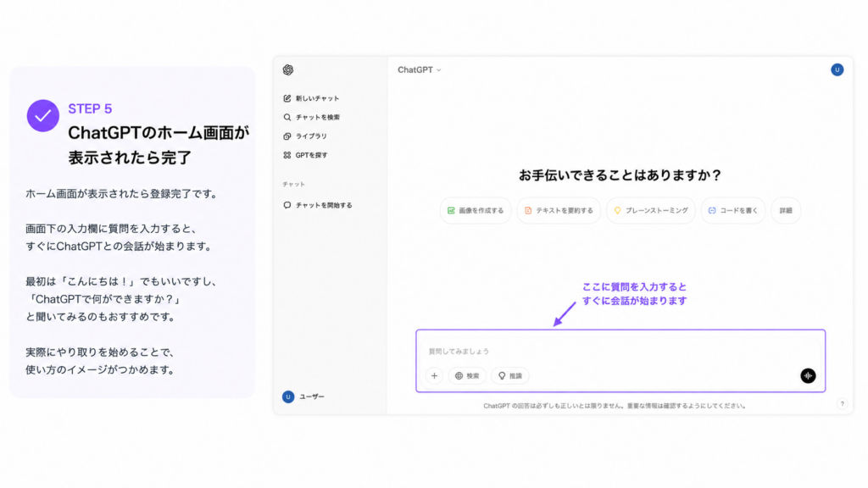This screenshot has height=488, width=868.
Task: Click the grid icon beside GPTを探す
Action: click(x=287, y=156)
